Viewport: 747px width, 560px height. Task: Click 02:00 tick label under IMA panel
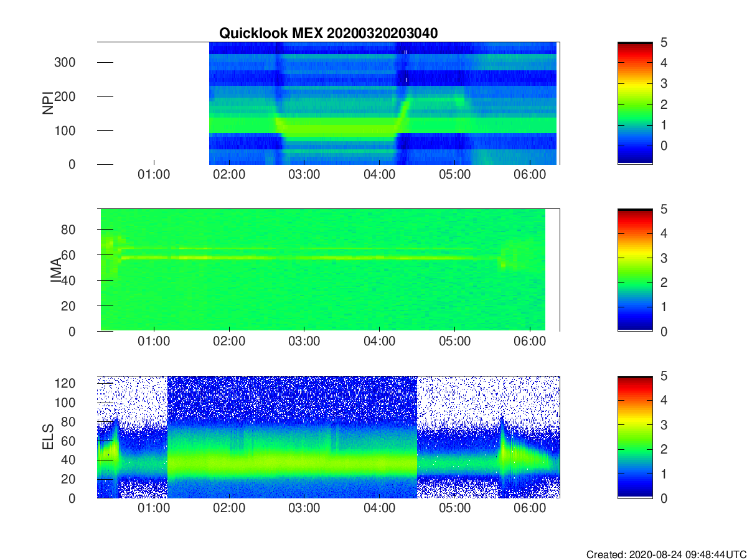[229, 342]
